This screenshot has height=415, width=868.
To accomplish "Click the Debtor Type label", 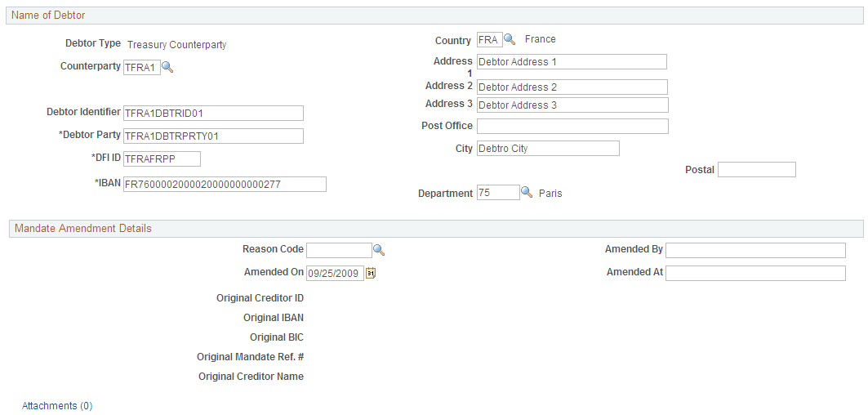I will tap(93, 42).
